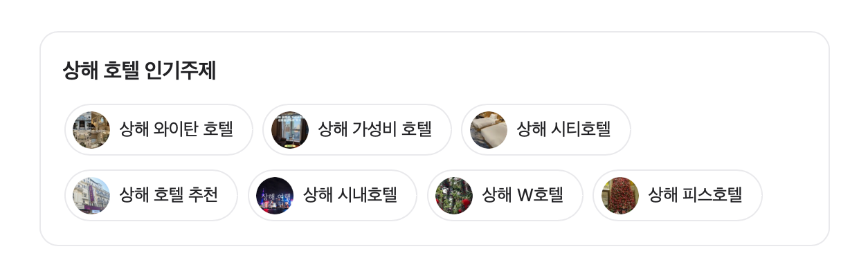Open the 상해 호텔 추천 text link
Image resolution: width=868 pixels, height=278 pixels.
tap(169, 195)
